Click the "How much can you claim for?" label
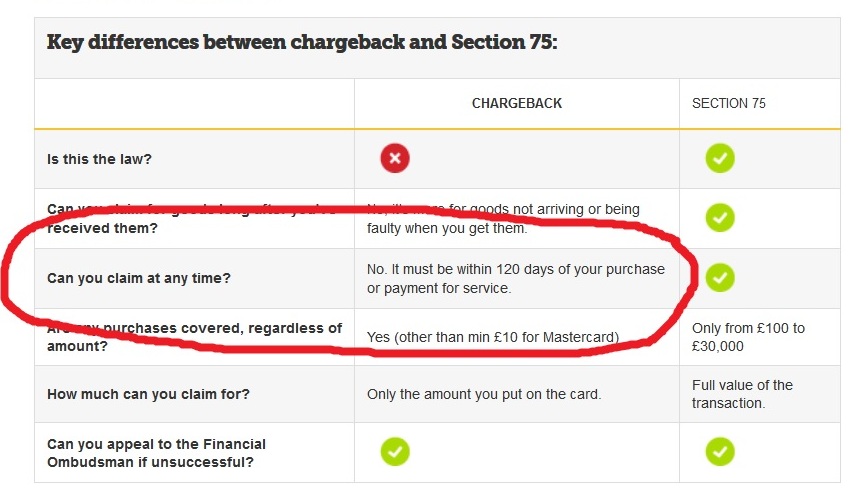Viewport: 864px width, 497px height. click(x=148, y=394)
